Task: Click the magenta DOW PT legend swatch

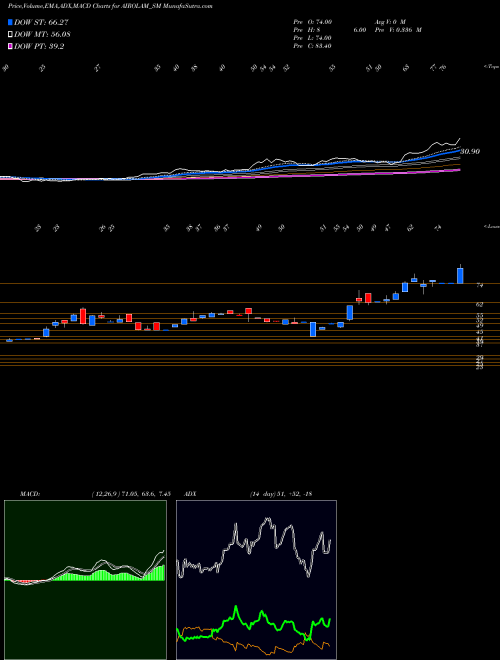Action: (x=11, y=46)
